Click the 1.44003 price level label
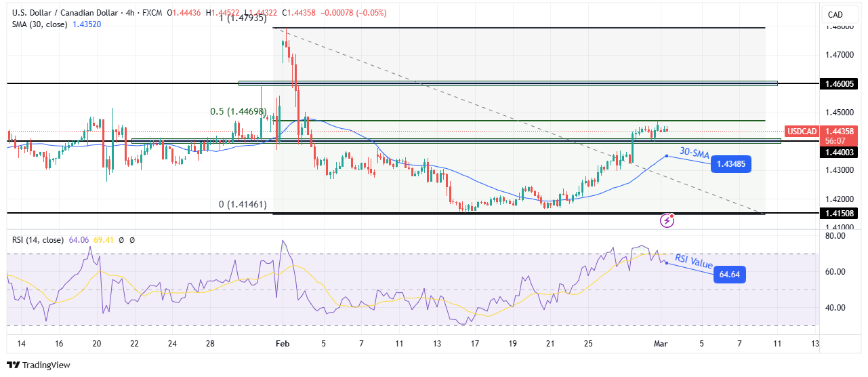The image size is (868, 377). point(838,153)
